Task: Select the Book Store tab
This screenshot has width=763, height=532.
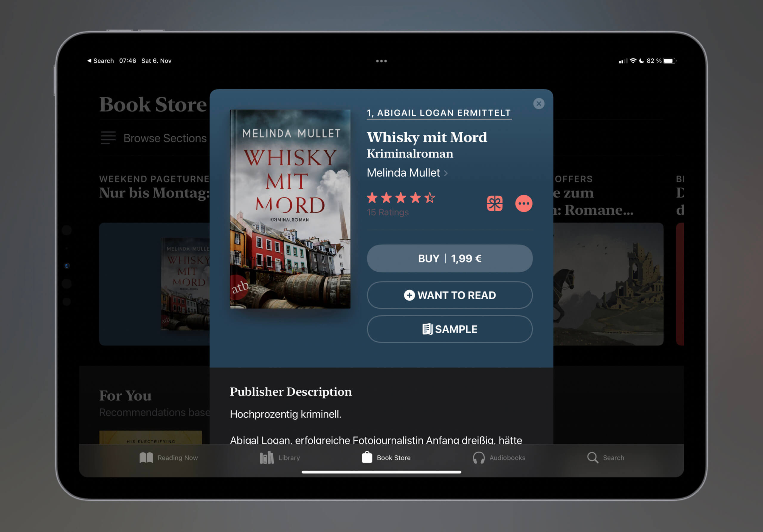Action: [x=386, y=458]
